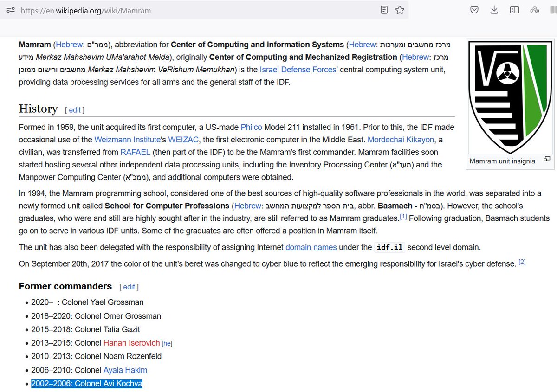Open the Hanan Iserovich red link
Screen dimensions: 557x392
click(131, 343)
